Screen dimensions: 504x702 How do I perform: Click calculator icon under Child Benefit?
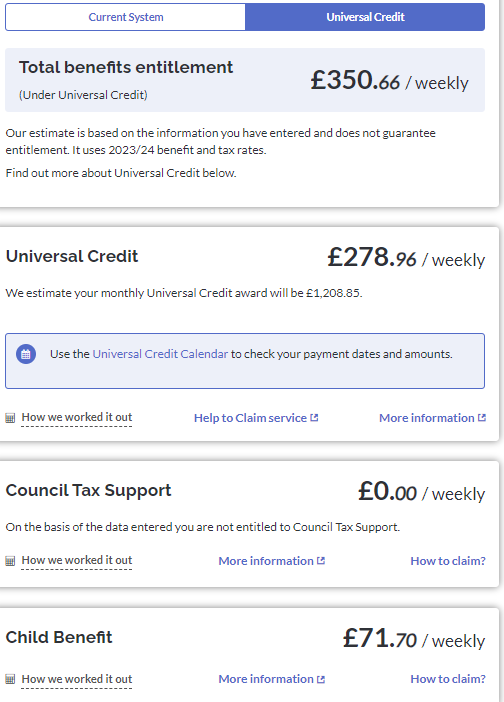coord(10,679)
